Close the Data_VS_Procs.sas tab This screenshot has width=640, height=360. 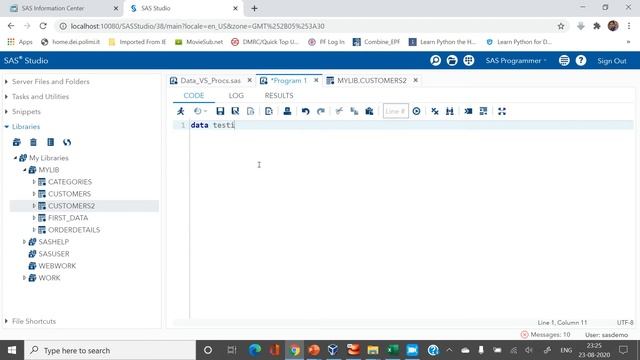point(249,80)
